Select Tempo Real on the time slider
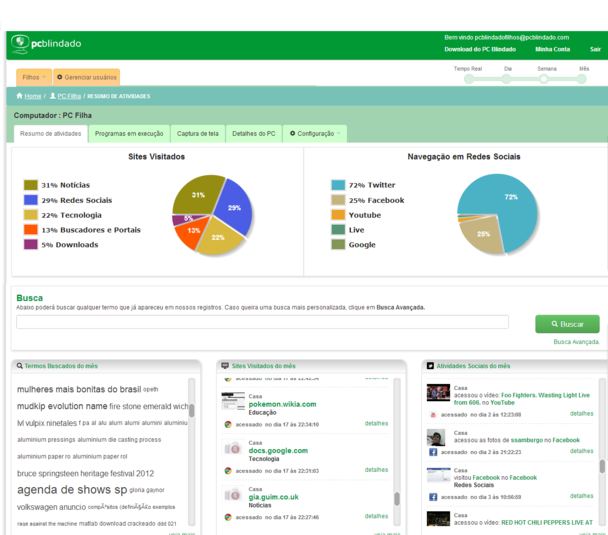608x535 pixels. tap(469, 79)
